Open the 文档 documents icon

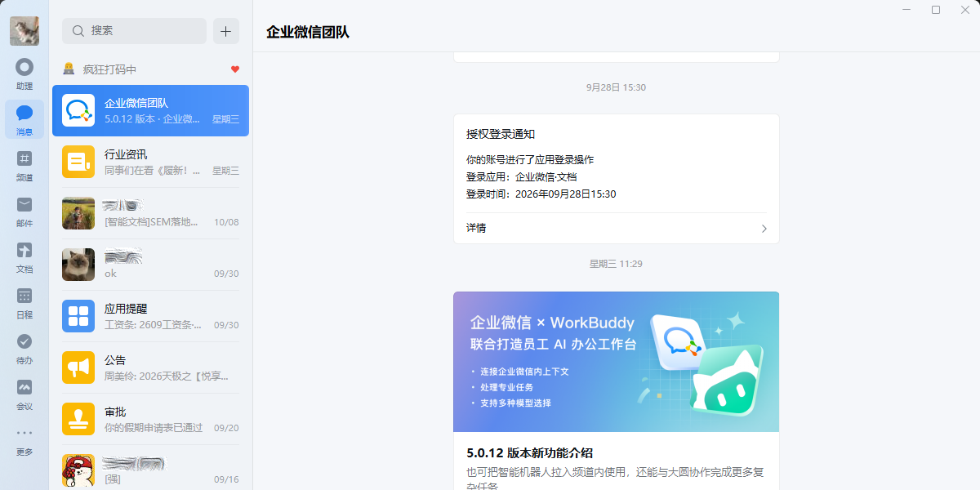pyautogui.click(x=24, y=256)
